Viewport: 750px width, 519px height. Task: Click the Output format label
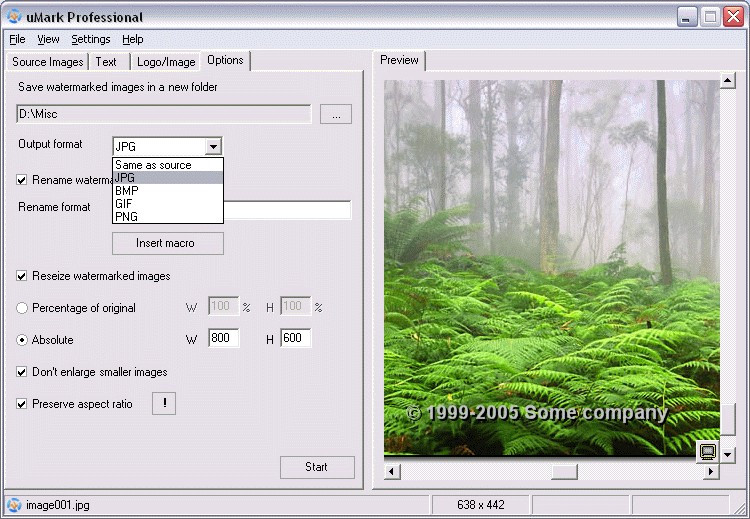[50, 144]
